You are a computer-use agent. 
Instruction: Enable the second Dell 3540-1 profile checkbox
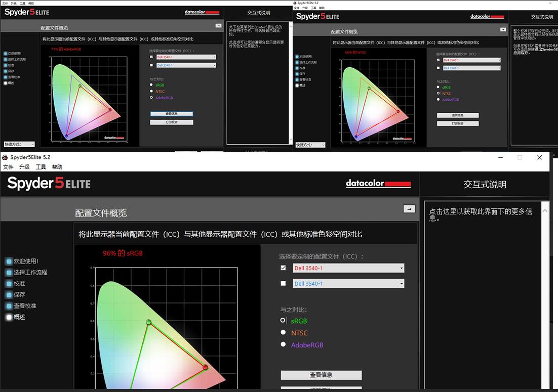point(283,283)
